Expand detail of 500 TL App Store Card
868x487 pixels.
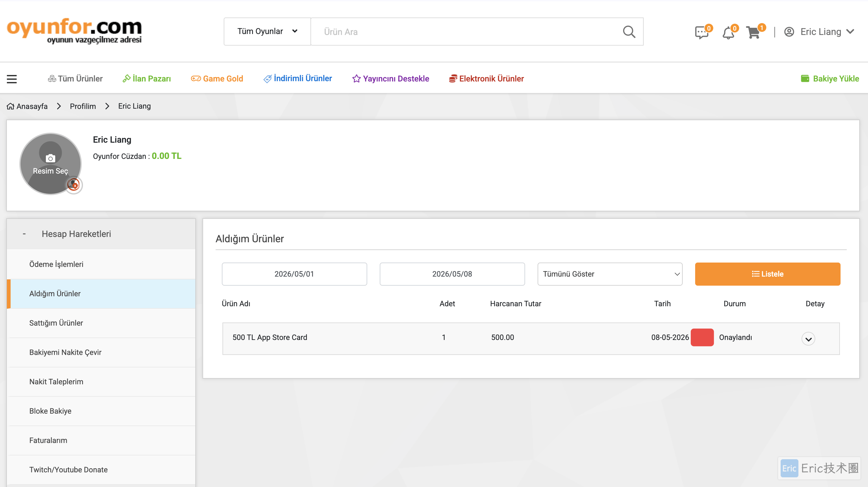click(808, 339)
